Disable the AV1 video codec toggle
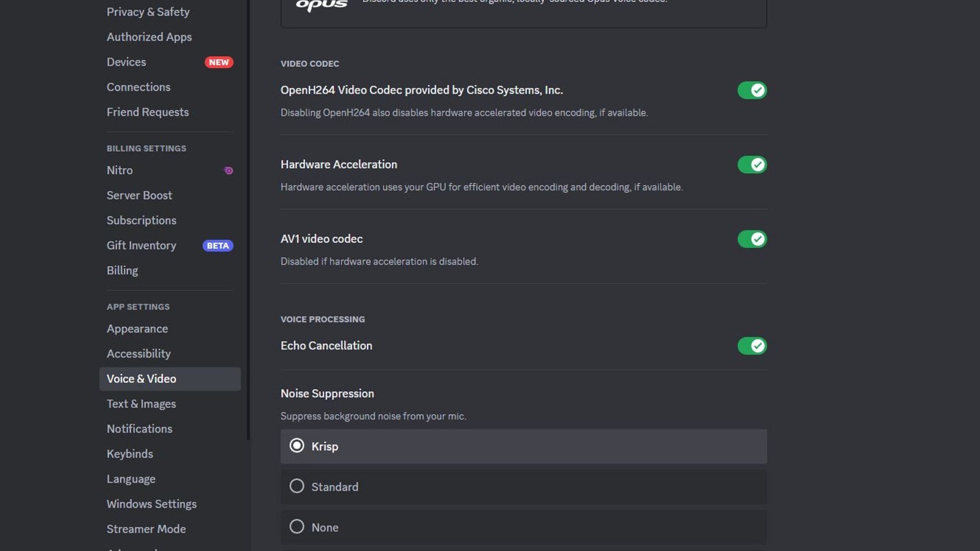Image resolution: width=980 pixels, height=551 pixels. point(752,239)
